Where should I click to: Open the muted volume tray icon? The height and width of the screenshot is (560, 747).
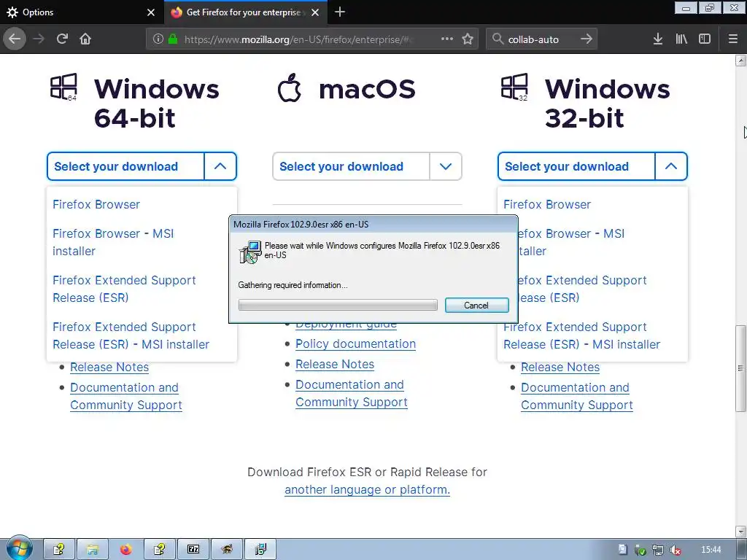click(675, 550)
